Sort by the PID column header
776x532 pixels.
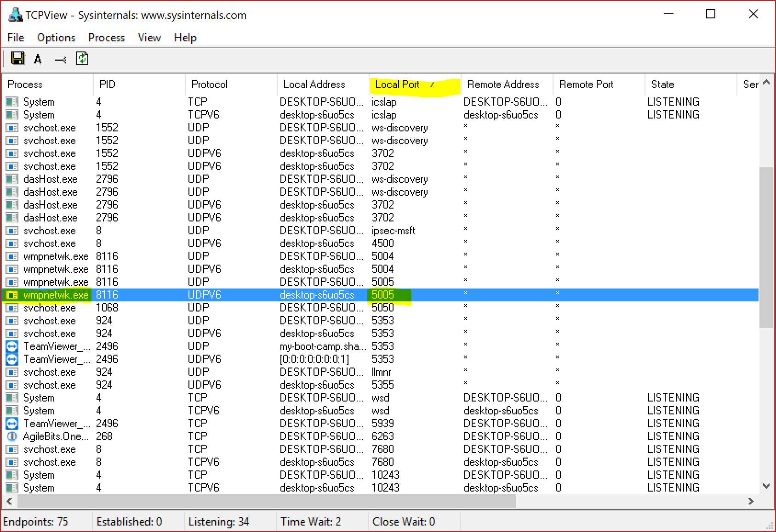click(x=139, y=85)
